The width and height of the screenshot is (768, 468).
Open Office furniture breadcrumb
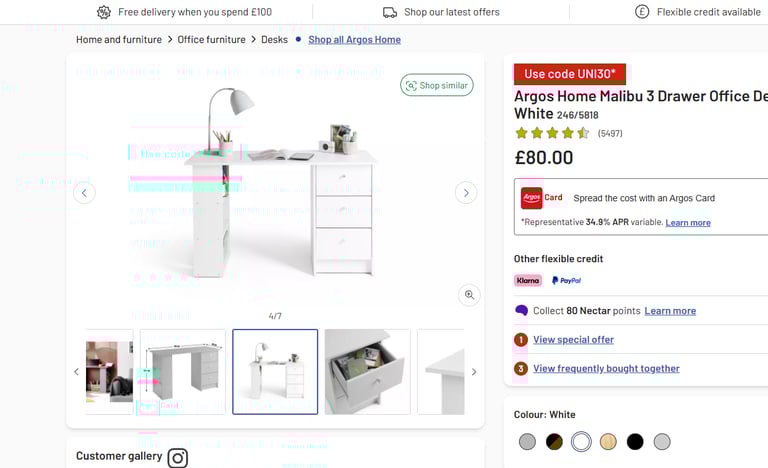pyautogui.click(x=211, y=40)
